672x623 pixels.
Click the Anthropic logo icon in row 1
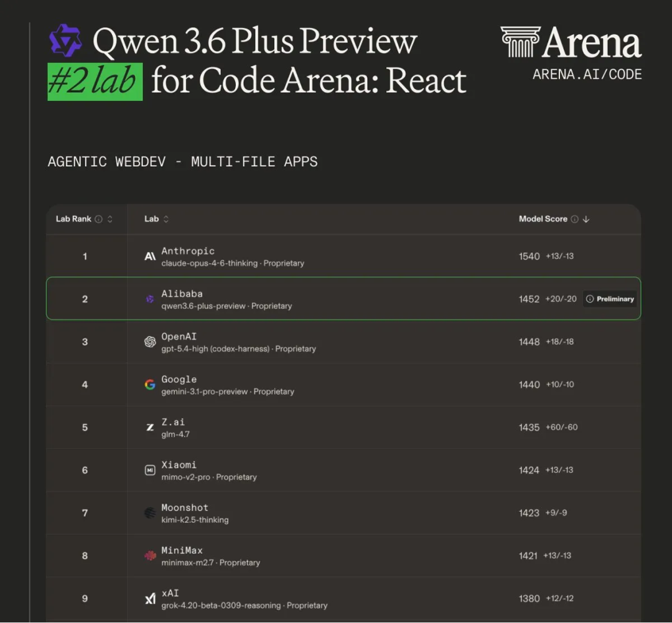[150, 256]
